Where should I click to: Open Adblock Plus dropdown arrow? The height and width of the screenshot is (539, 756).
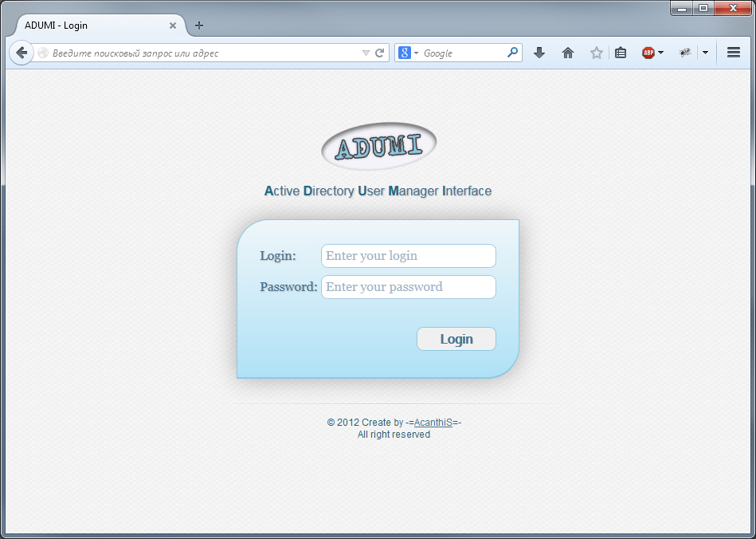click(660, 53)
